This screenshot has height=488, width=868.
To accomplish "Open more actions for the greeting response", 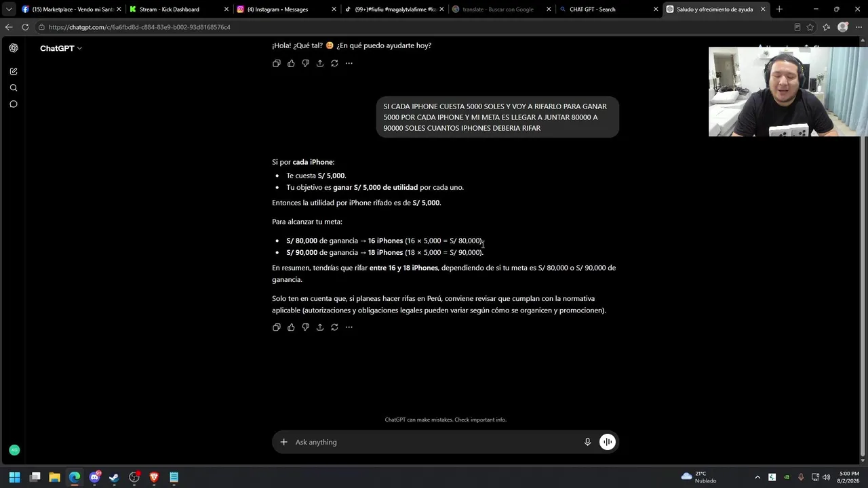I will click(349, 63).
